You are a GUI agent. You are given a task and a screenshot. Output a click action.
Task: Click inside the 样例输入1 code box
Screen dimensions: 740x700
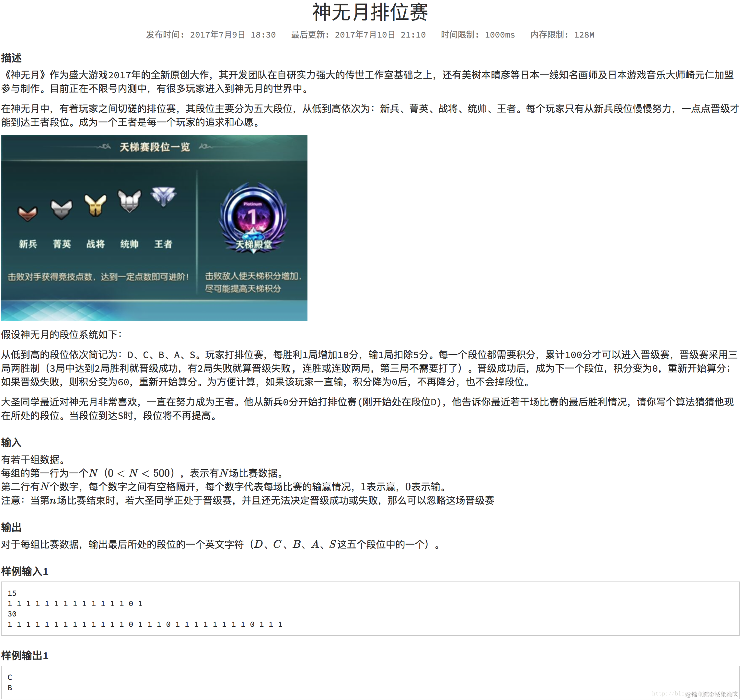370,609
